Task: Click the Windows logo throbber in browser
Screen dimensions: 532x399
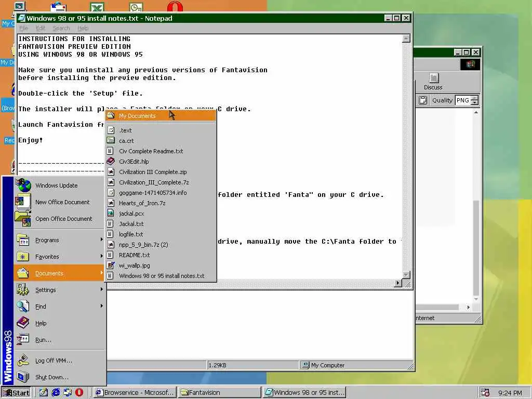Action: 470,64
